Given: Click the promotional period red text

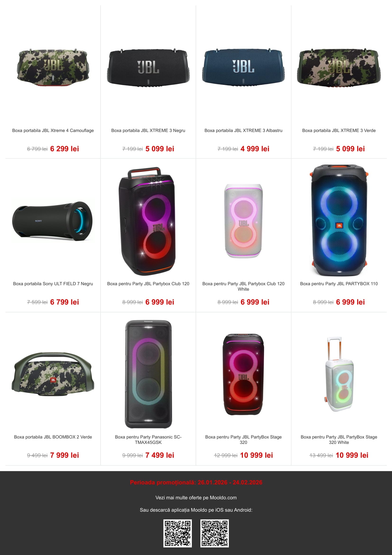Looking at the screenshot, I should click(x=196, y=482).
